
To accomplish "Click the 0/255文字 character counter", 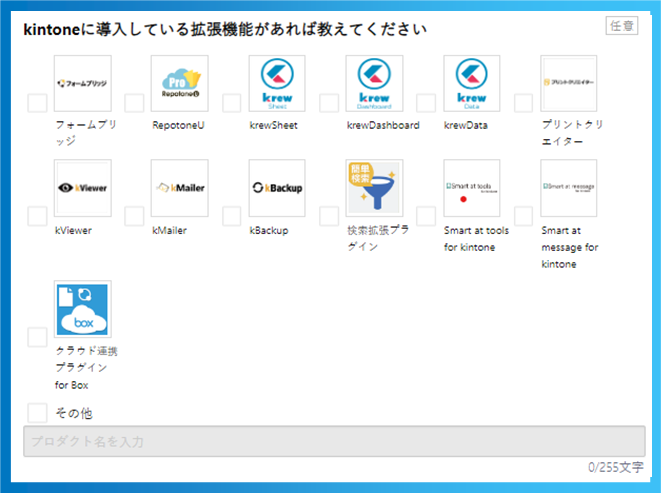I will point(616,467).
